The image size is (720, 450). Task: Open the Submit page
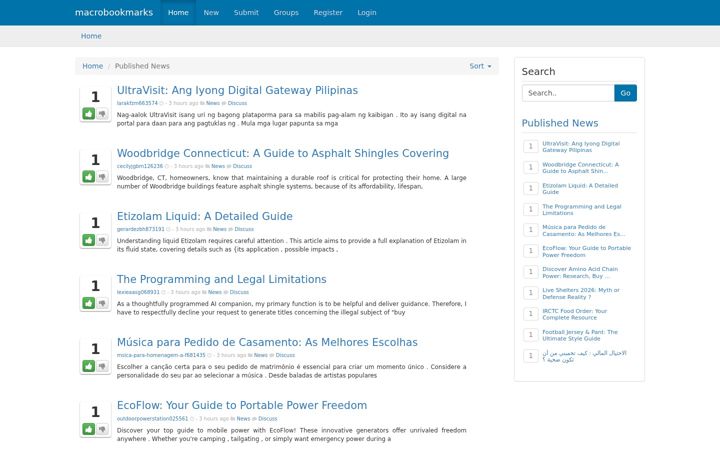(x=246, y=12)
